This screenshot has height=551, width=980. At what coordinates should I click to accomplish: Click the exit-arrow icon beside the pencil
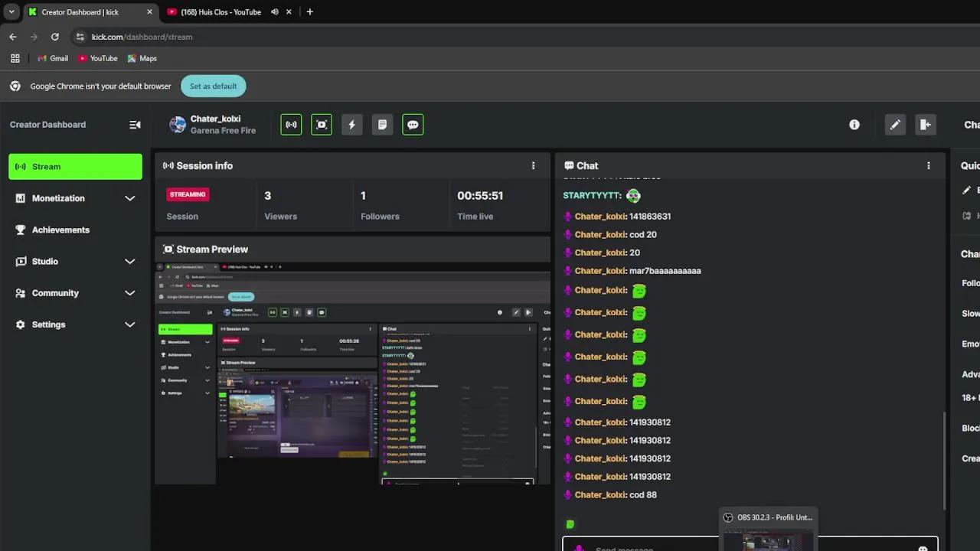(926, 125)
